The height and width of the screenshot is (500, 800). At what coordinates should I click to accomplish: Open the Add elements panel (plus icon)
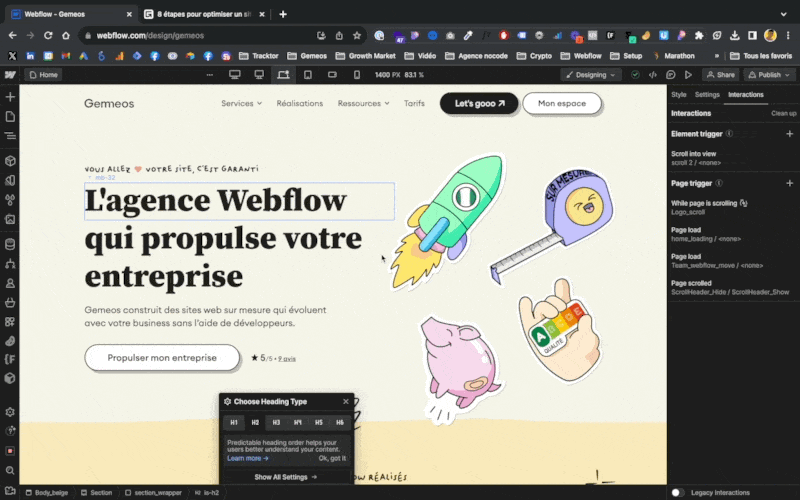[x=10, y=97]
